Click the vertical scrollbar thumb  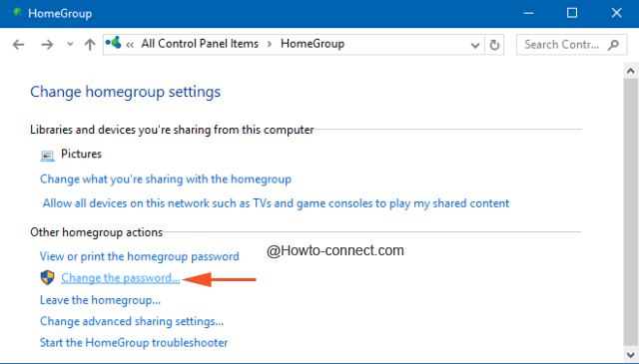point(631,211)
